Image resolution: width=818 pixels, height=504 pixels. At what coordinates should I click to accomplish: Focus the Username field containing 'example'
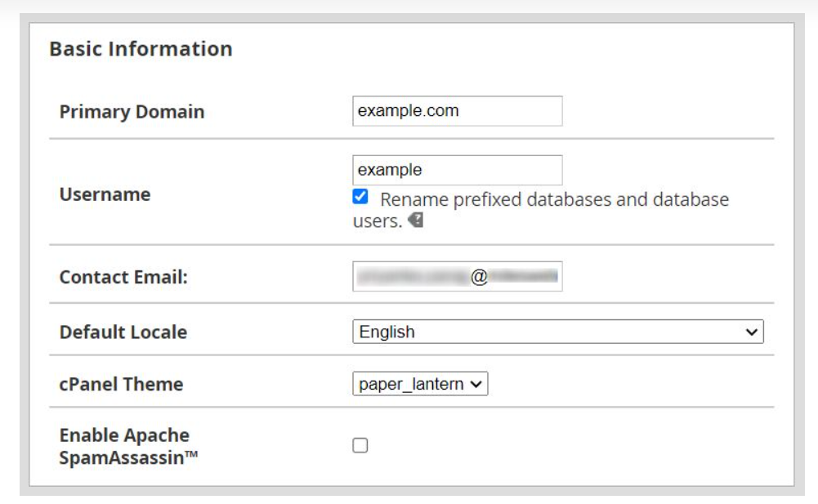tap(457, 170)
